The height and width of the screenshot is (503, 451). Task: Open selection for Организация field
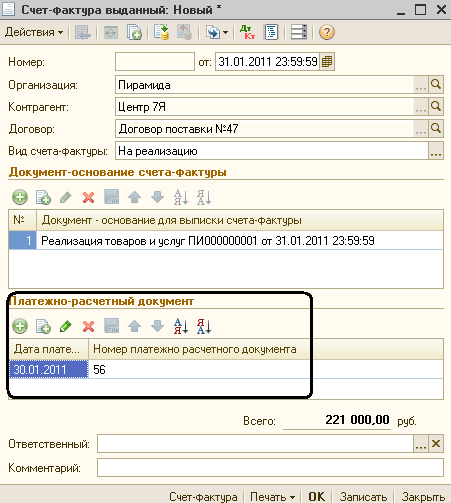[x=421, y=85]
